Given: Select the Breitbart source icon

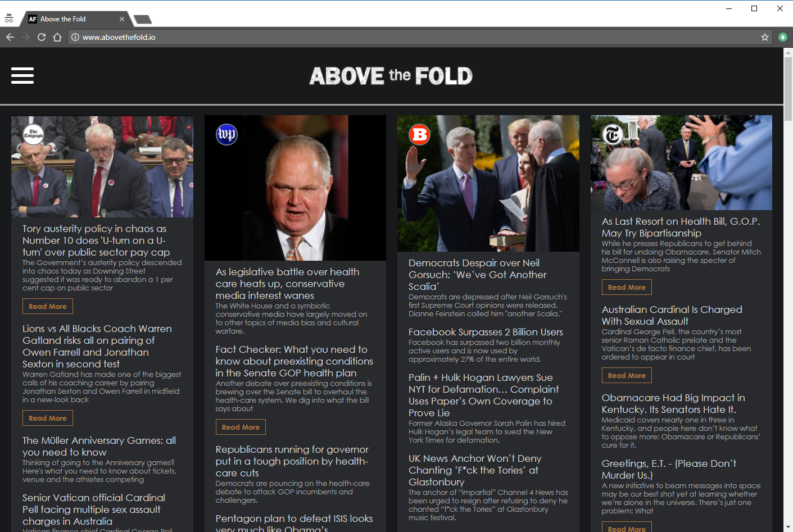Looking at the screenshot, I should pyautogui.click(x=419, y=135).
